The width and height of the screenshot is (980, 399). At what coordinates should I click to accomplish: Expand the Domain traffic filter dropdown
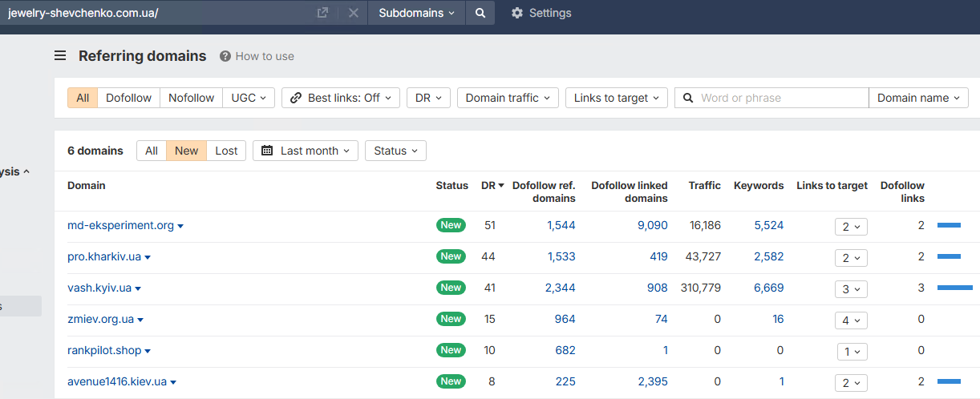[508, 98]
